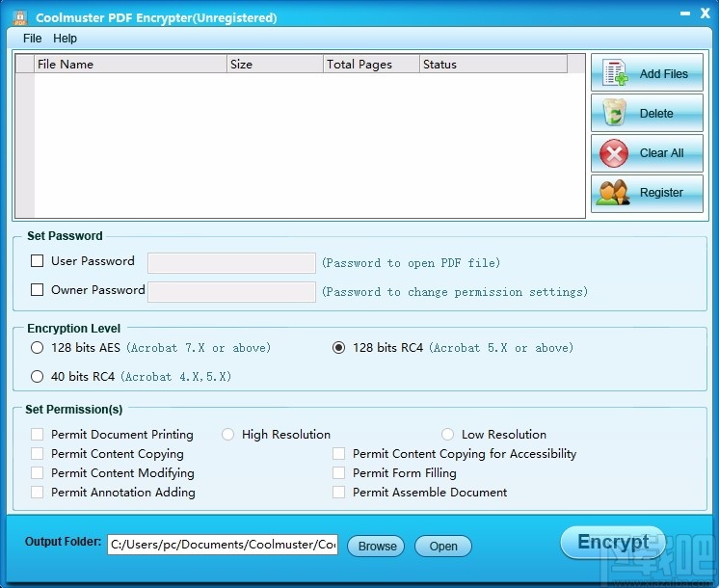Choose High Resolution printing option

227,435
